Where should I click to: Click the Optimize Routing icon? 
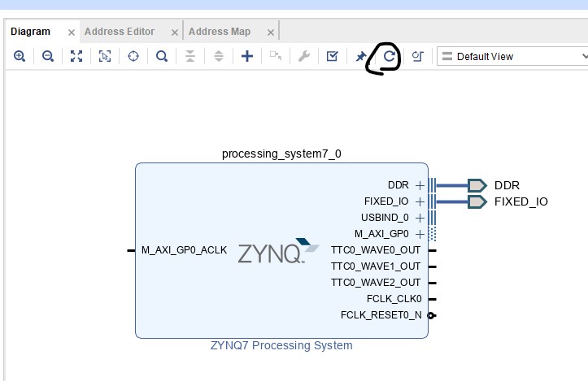click(x=418, y=57)
